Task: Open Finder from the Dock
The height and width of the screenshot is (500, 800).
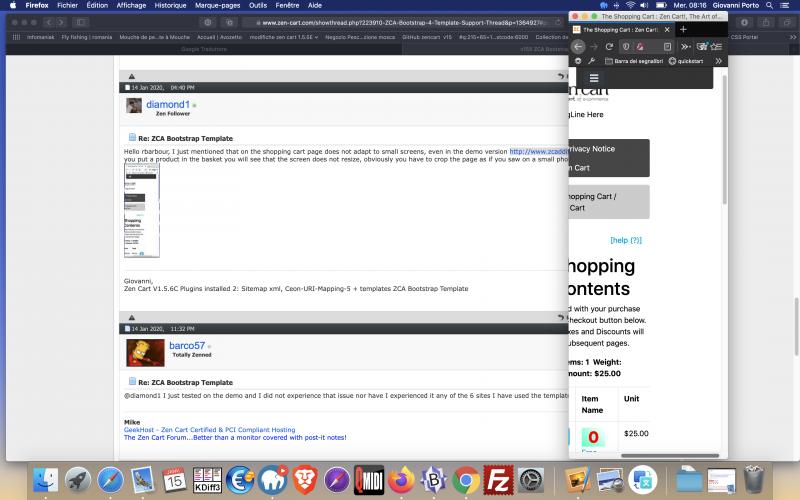Action: 46,480
